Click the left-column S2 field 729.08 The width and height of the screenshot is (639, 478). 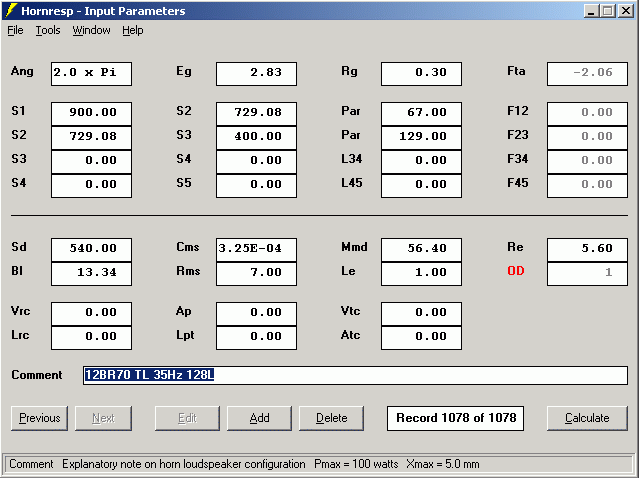pyautogui.click(x=91, y=138)
